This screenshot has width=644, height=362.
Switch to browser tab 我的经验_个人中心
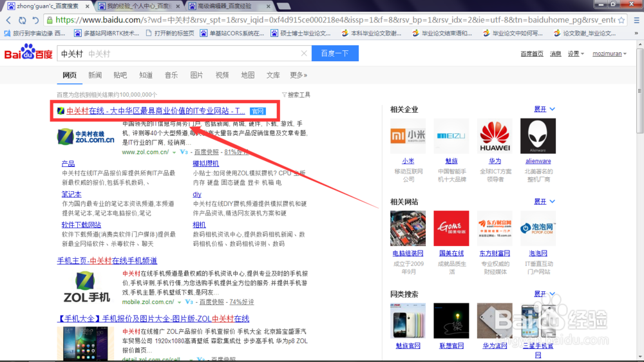pyautogui.click(x=140, y=6)
